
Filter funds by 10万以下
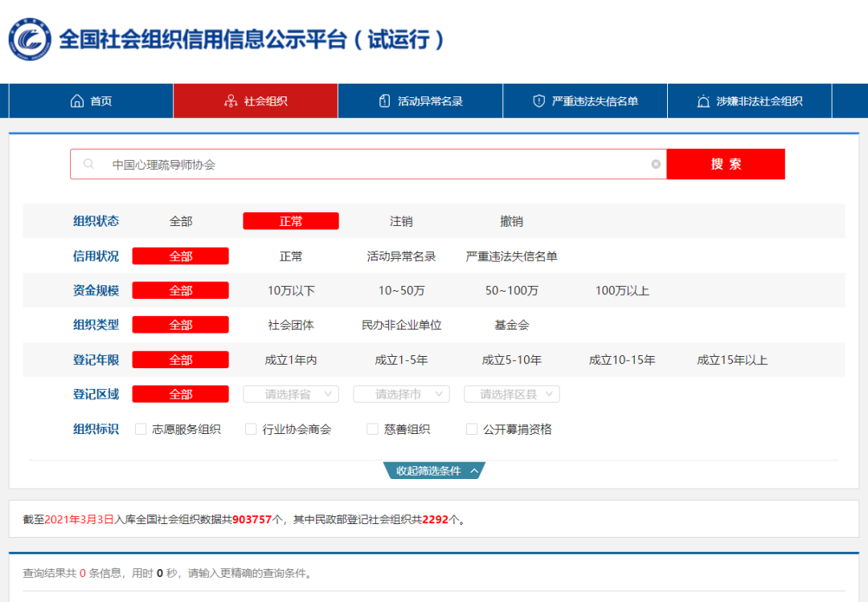[291, 290]
